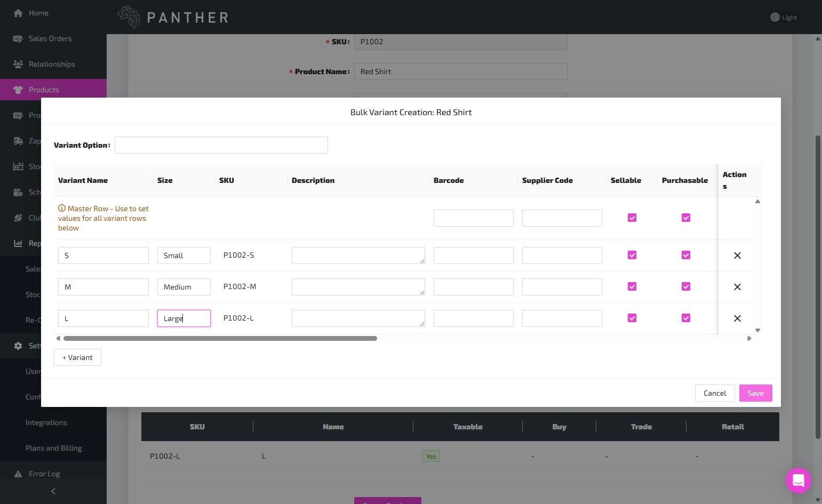
Task: Click scroll-up arrow of variant table
Action: click(x=757, y=202)
